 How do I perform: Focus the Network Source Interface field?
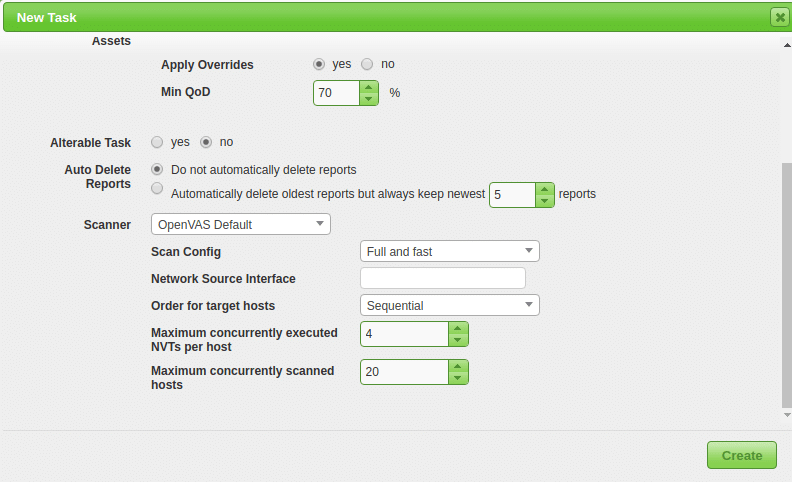point(442,278)
